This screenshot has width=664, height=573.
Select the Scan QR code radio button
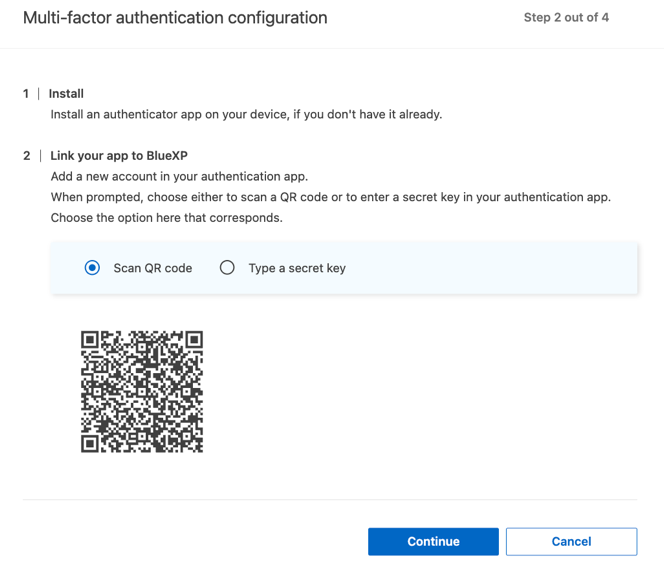pos(92,268)
